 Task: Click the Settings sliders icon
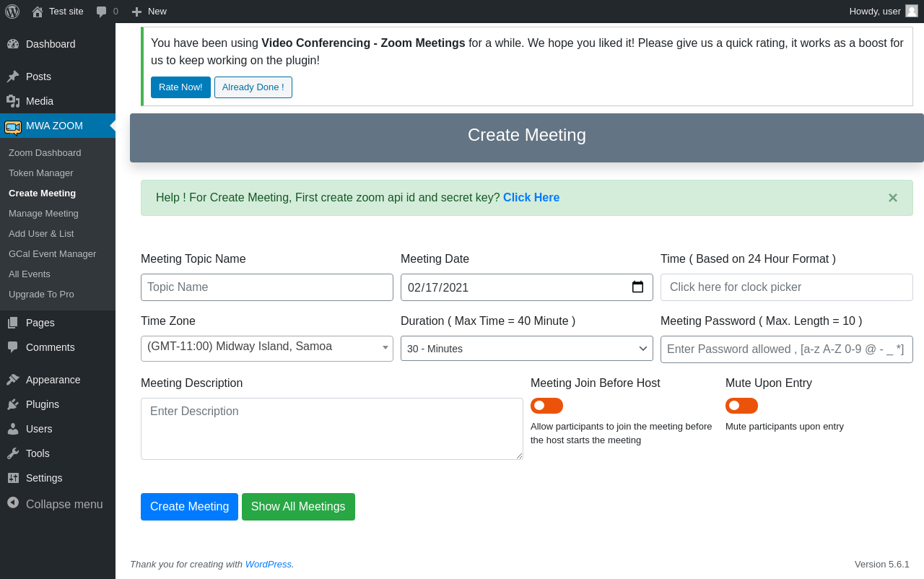[x=13, y=478]
